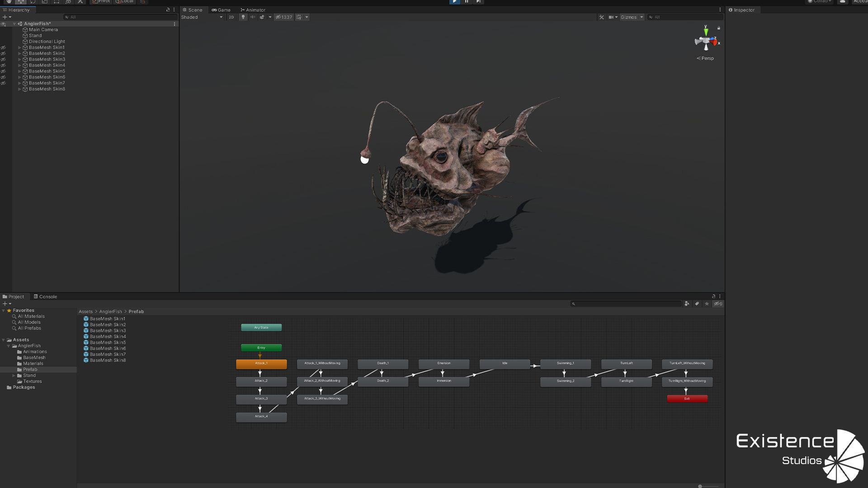
Task: Click AnglerFish in breadcrumb path
Action: tap(110, 312)
